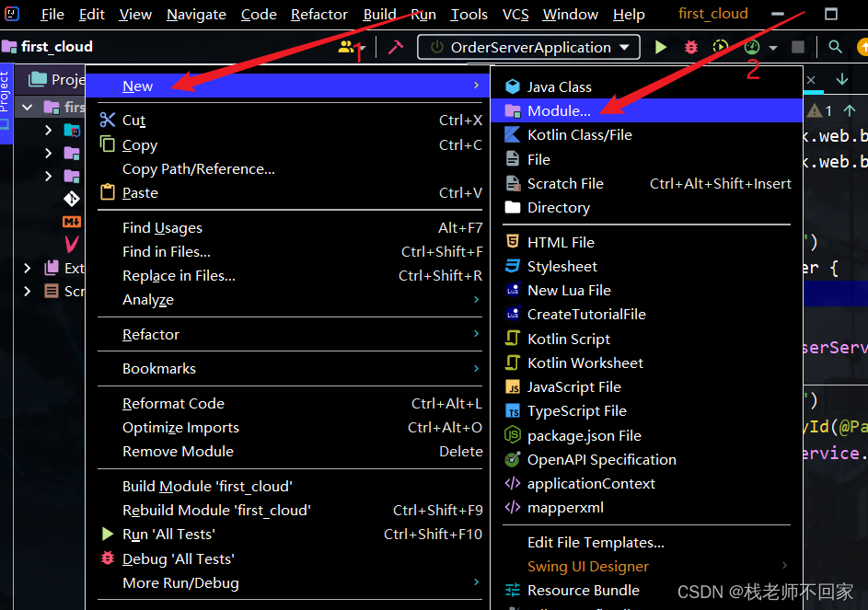The image size is (868, 610).
Task: Expand the Analyze submenu
Action: [x=288, y=299]
